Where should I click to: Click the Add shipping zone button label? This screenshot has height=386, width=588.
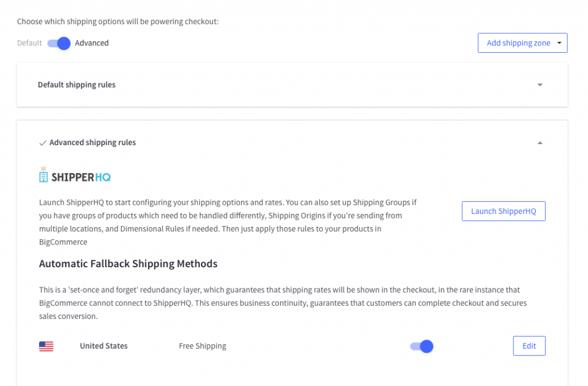(x=518, y=43)
